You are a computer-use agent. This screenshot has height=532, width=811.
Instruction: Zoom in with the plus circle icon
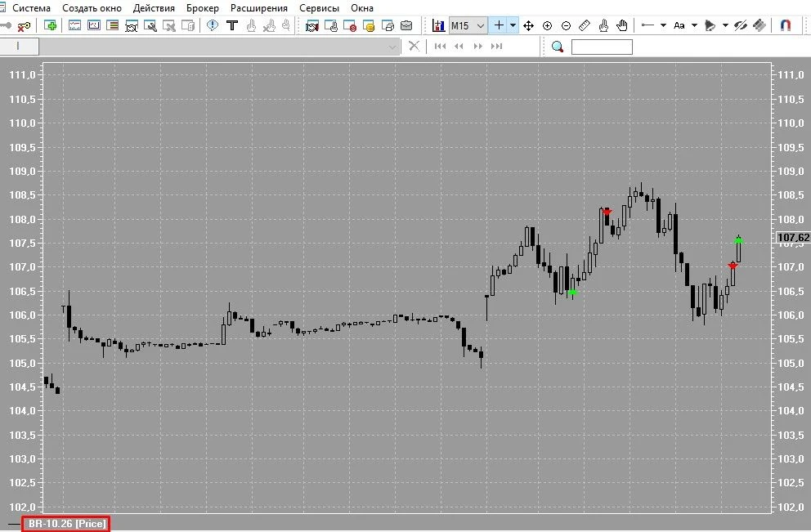[547, 25]
